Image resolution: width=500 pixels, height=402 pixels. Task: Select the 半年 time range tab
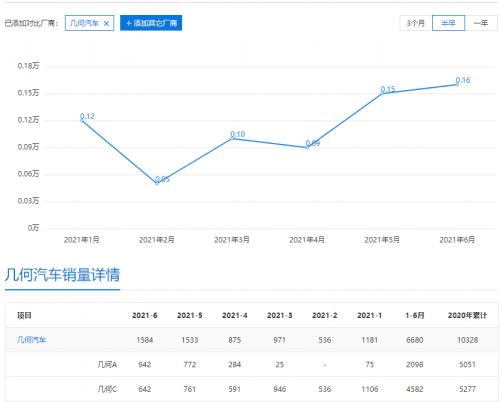click(448, 23)
